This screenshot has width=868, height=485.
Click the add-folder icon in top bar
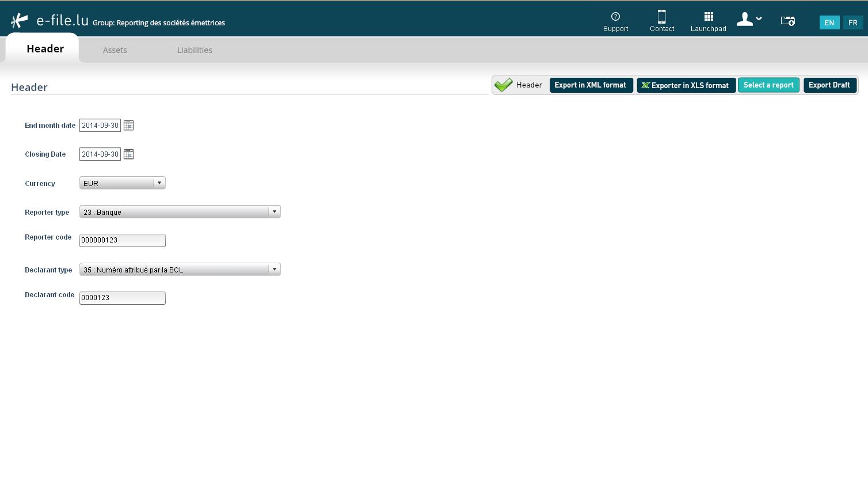click(787, 21)
